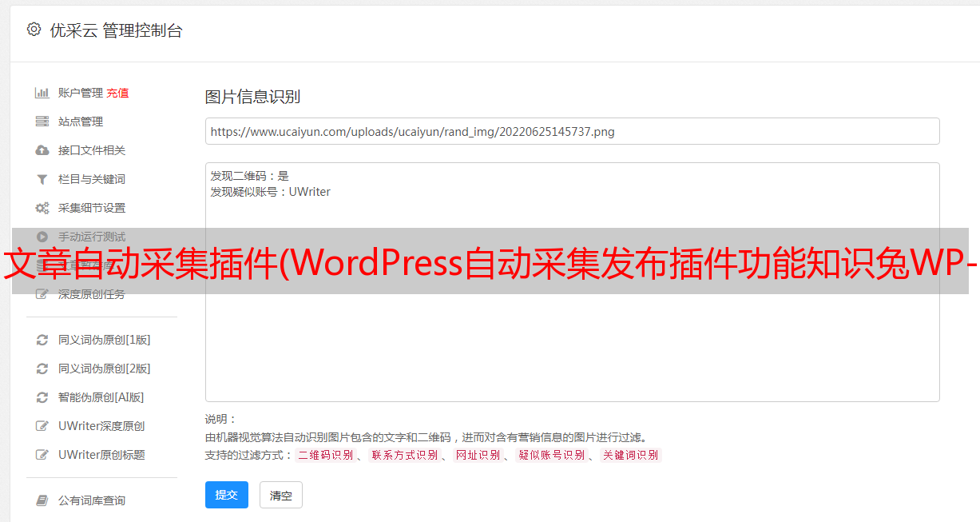
Task: Click the 疑似账号识别 tag
Action: [x=551, y=455]
